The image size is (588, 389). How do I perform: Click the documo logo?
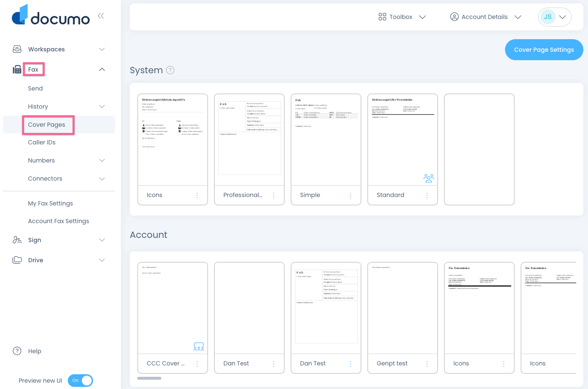[x=51, y=16]
